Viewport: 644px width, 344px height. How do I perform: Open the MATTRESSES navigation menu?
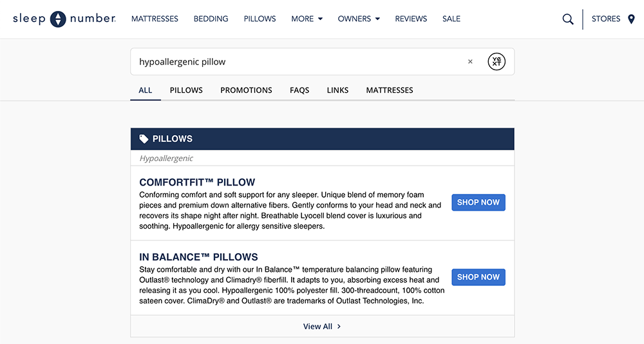click(x=155, y=19)
